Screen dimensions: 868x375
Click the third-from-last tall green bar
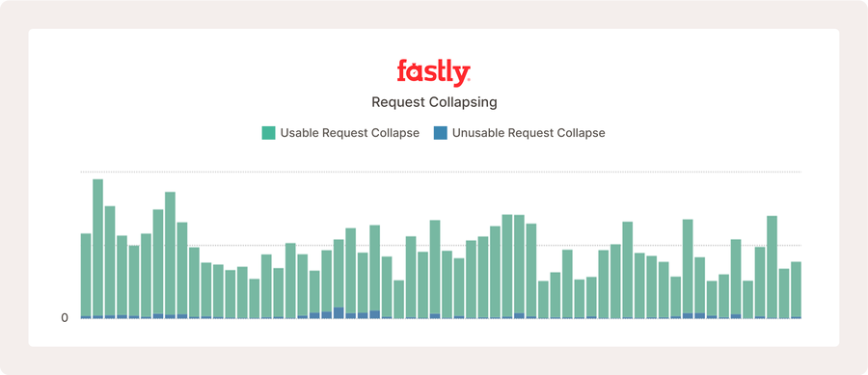(772, 267)
